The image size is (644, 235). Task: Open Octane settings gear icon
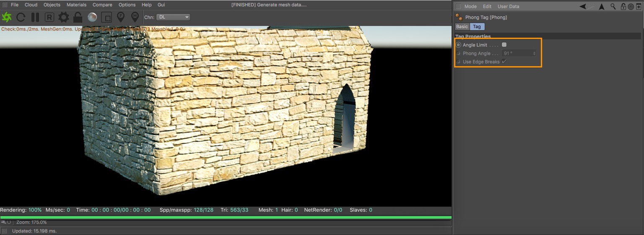(64, 17)
